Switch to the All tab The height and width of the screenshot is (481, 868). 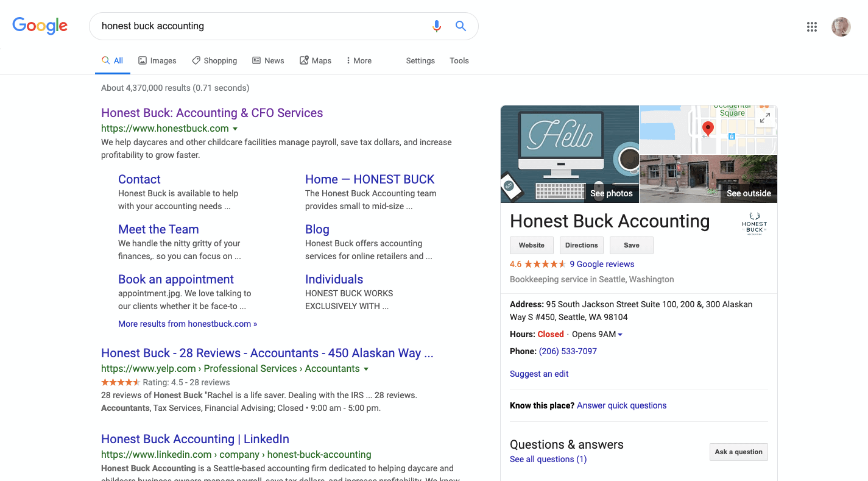113,61
